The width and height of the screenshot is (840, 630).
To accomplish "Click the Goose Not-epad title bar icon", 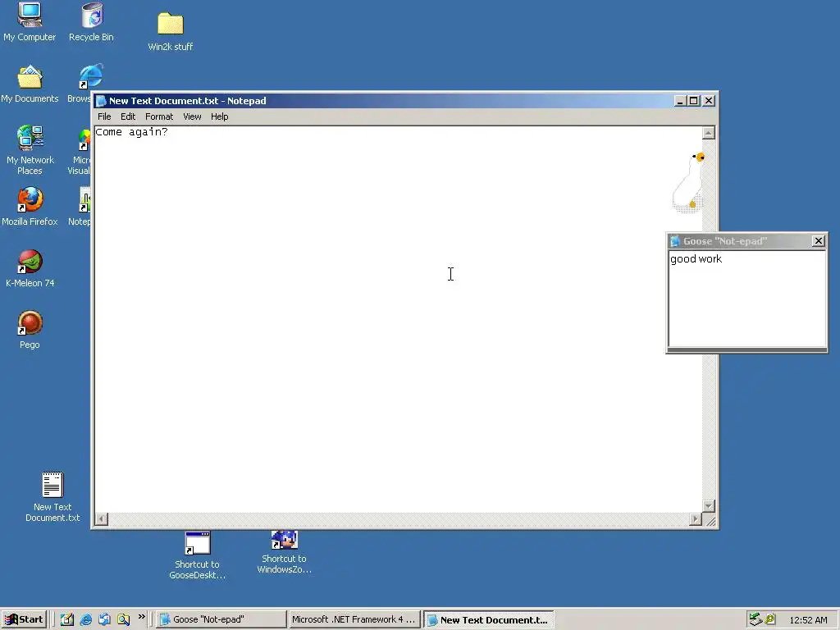I will pyautogui.click(x=675, y=241).
